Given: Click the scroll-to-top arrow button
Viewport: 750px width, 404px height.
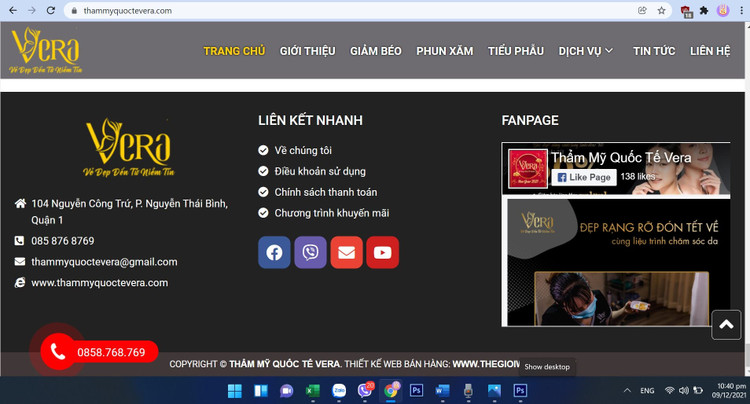Looking at the screenshot, I should pyautogui.click(x=726, y=325).
